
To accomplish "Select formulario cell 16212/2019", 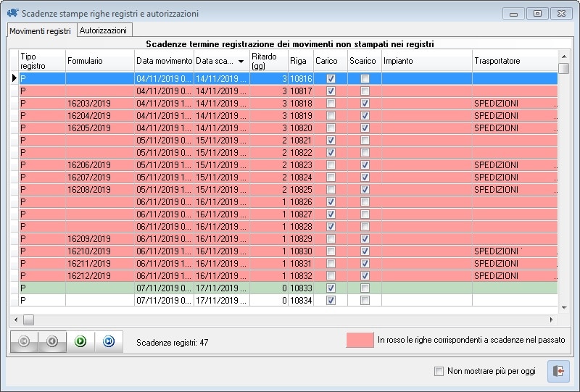I will point(100,276).
